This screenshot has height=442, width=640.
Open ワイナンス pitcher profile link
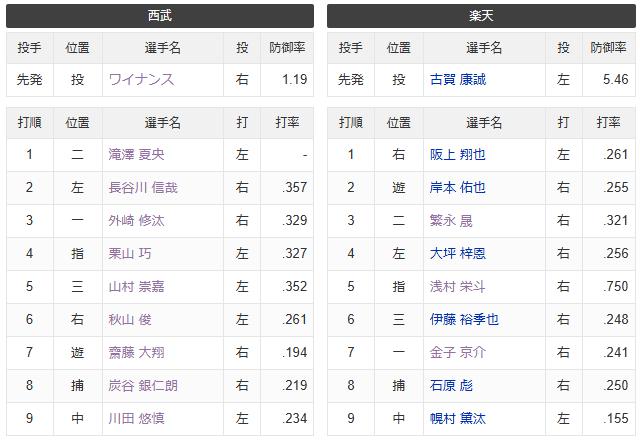click(x=141, y=80)
